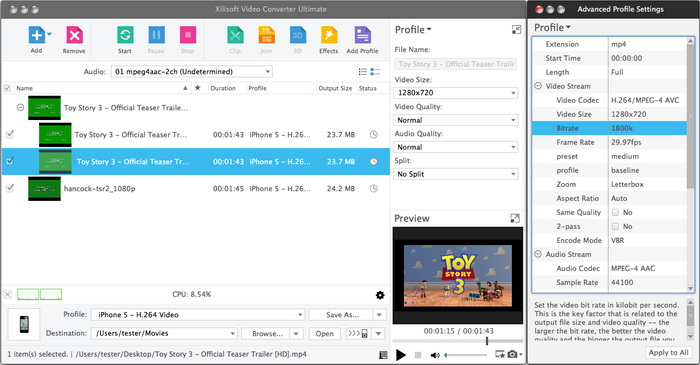
Task: Click the Save As button
Action: (x=341, y=315)
